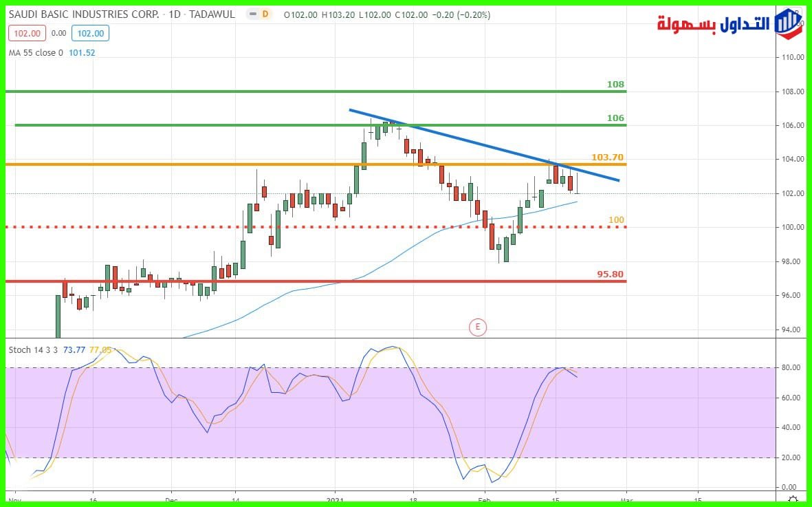The height and width of the screenshot is (507, 812).
Task: Click the 'Dec' label on time axis
Action: (x=172, y=501)
